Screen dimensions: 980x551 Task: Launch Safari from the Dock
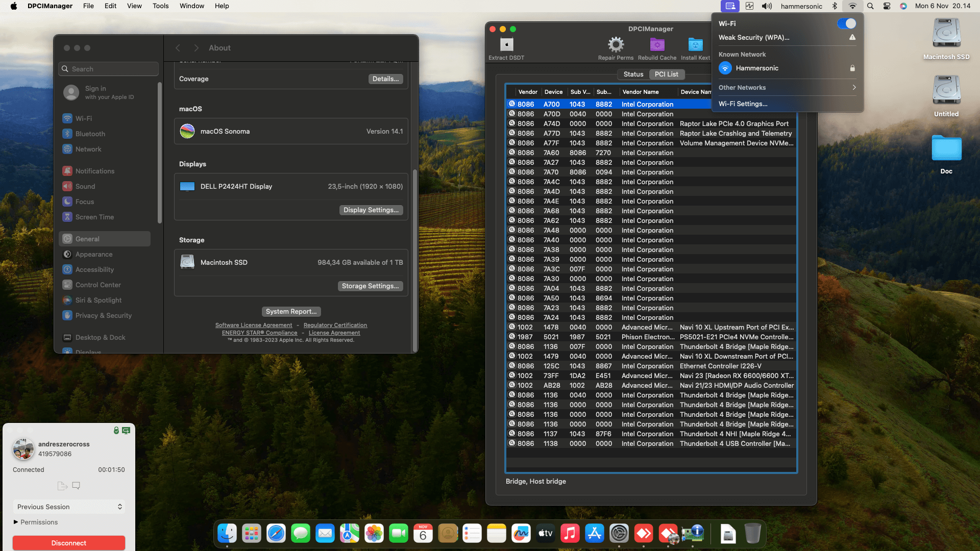276,534
